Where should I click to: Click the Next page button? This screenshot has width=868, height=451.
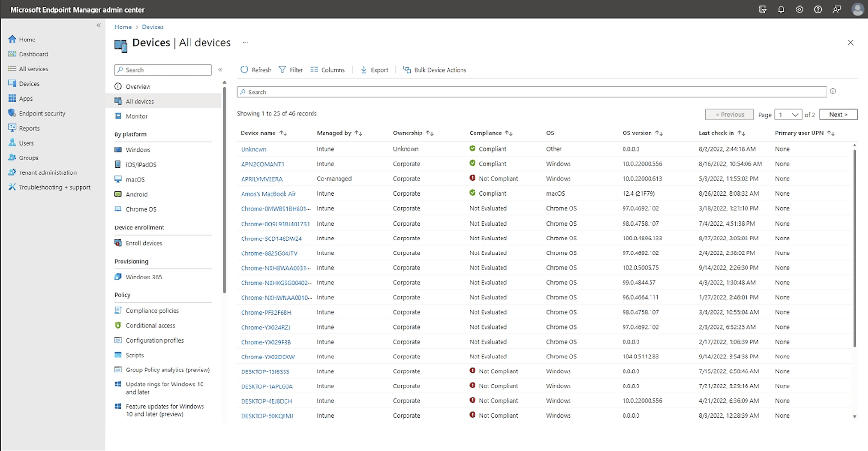point(838,115)
